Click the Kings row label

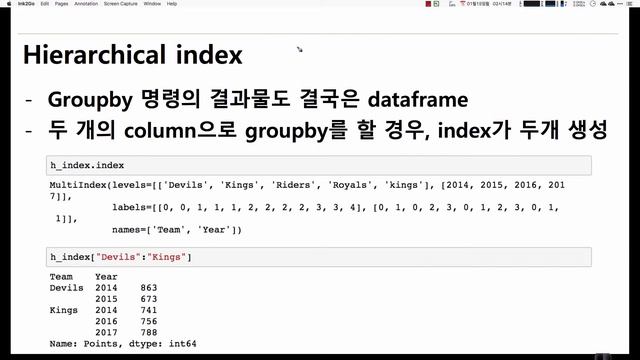64,310
